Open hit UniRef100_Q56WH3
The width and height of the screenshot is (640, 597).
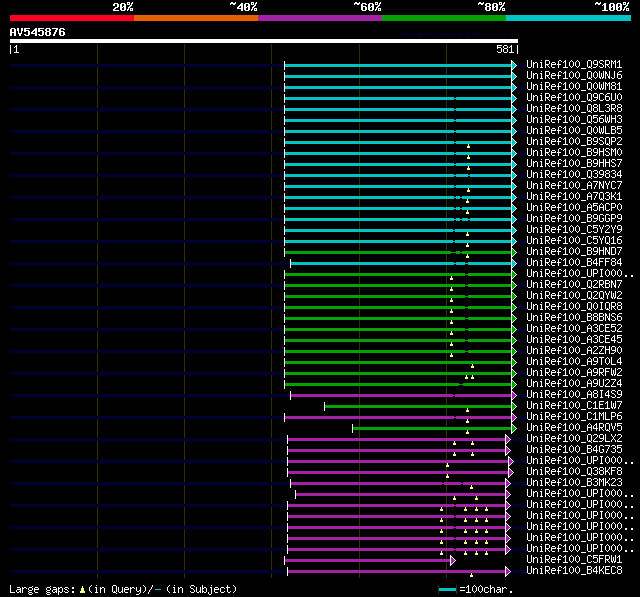point(574,120)
